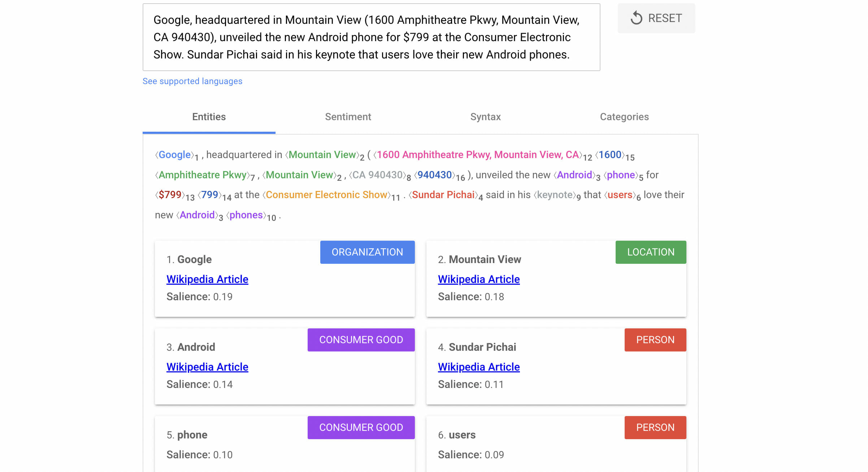Click the green 'Amphitheatre Pkwy' entity marked 7

202,175
